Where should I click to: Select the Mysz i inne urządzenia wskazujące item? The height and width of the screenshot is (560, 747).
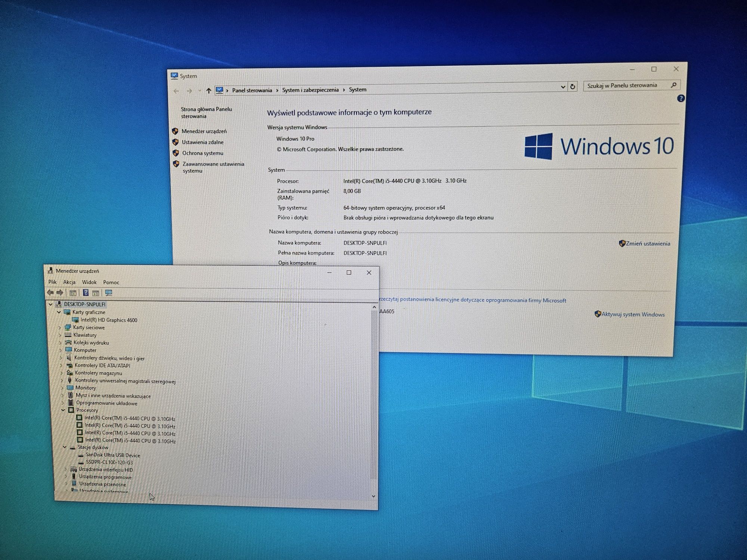coord(113,396)
